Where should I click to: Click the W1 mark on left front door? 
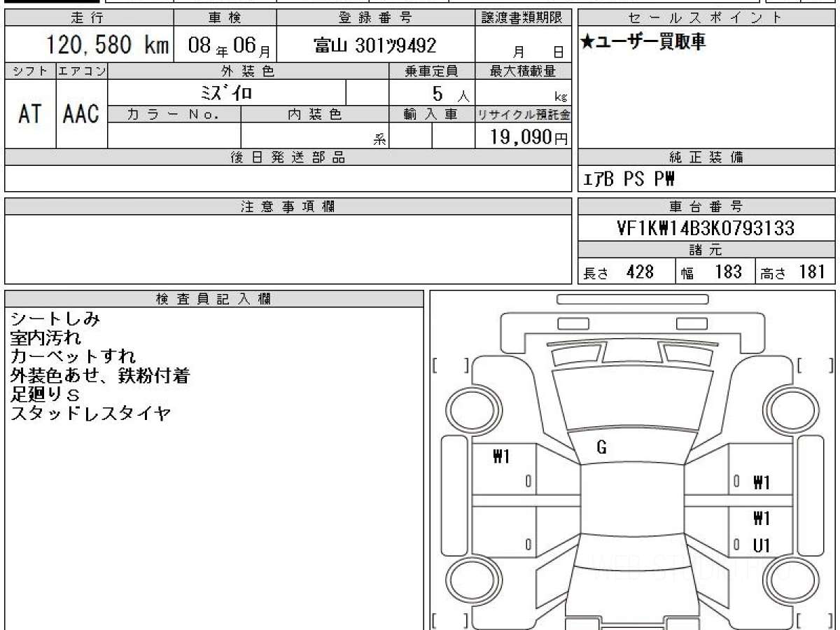[502, 458]
